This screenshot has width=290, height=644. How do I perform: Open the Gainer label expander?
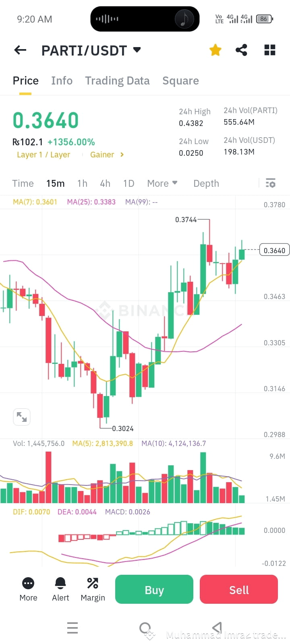click(106, 155)
